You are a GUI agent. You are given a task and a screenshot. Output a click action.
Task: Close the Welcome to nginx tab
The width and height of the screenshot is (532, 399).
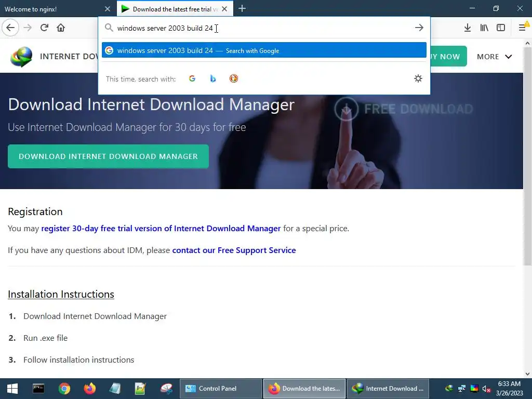107,9
